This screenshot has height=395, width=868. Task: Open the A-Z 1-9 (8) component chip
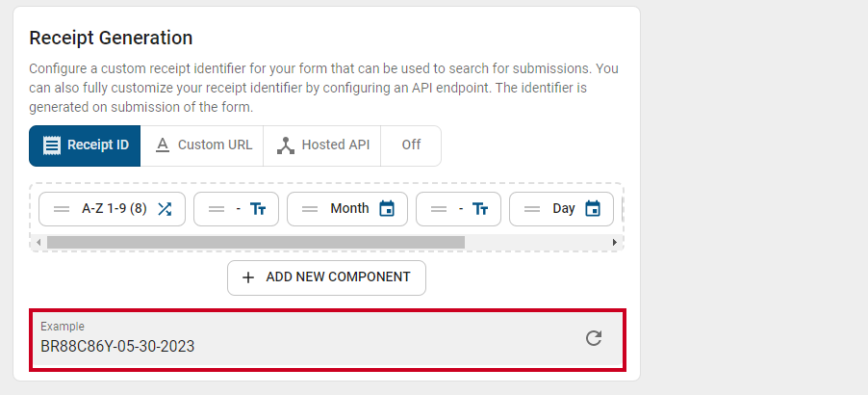tap(112, 209)
